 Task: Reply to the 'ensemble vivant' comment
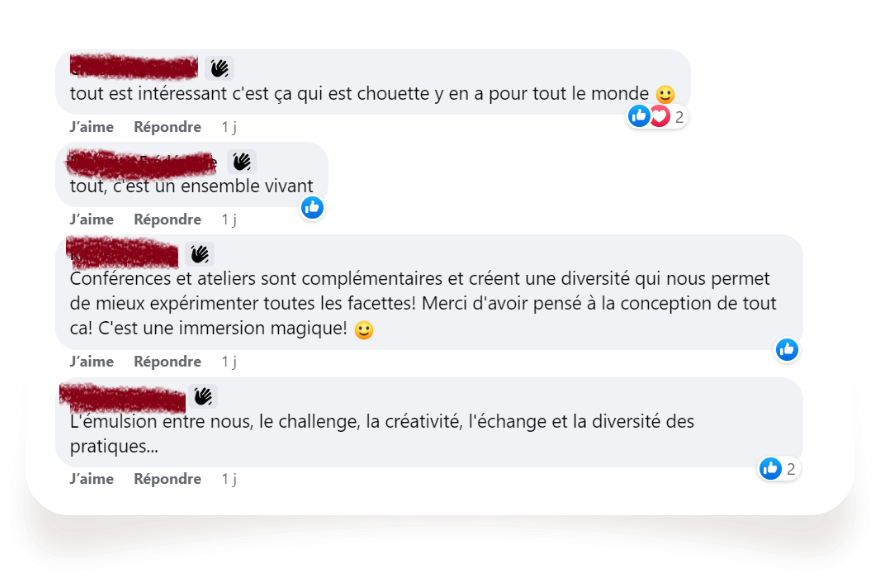point(167,219)
